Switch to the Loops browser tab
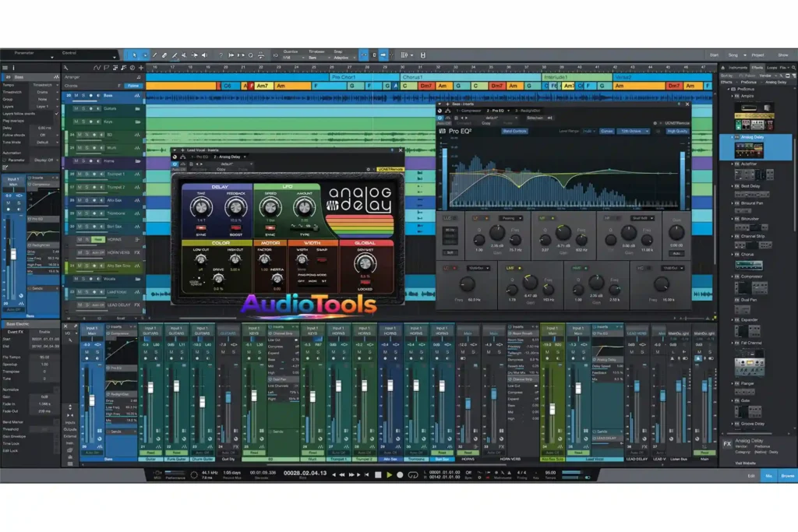Viewport: 798px width, 532px height. 772,68
